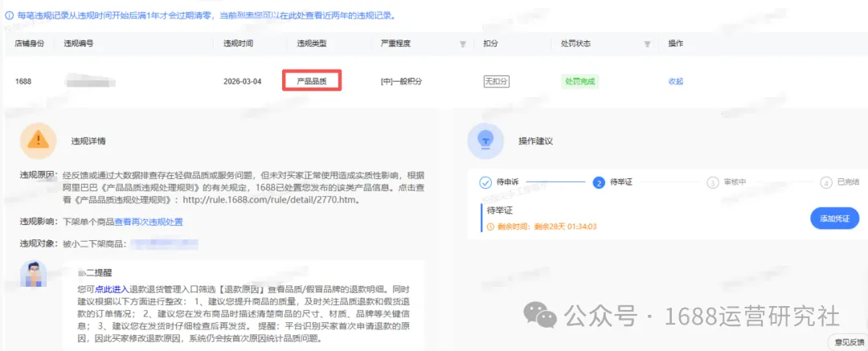The height and width of the screenshot is (351, 868).
Task: Click the 无扣分 tag
Action: (x=496, y=81)
